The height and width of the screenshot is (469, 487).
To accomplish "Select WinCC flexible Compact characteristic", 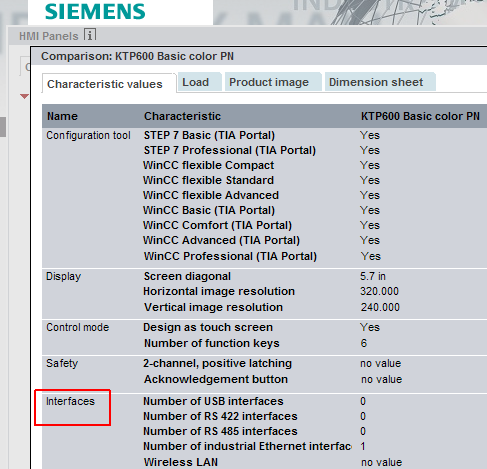I will tap(208, 165).
